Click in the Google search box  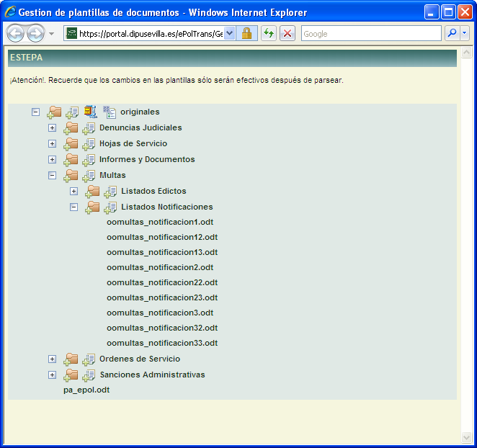370,33
